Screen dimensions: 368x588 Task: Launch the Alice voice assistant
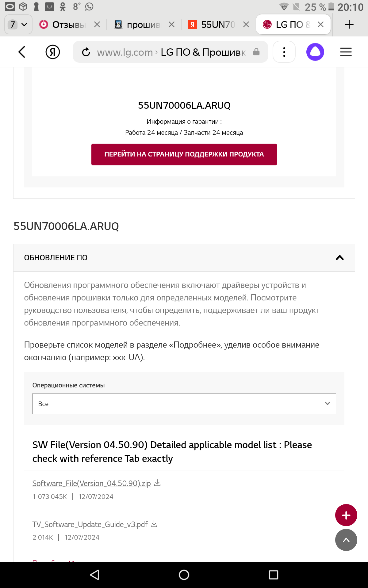(x=315, y=52)
